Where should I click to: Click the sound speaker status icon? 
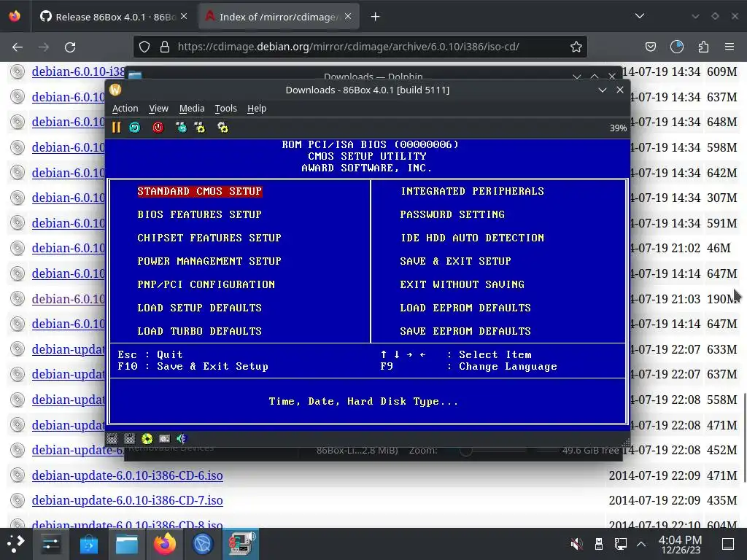click(182, 438)
